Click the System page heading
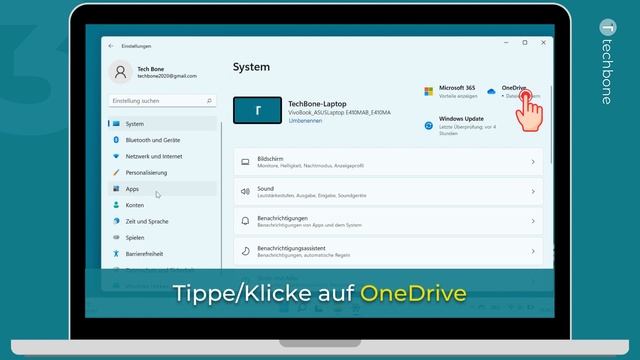Screen dimensions: 640x360 click(x=251, y=67)
